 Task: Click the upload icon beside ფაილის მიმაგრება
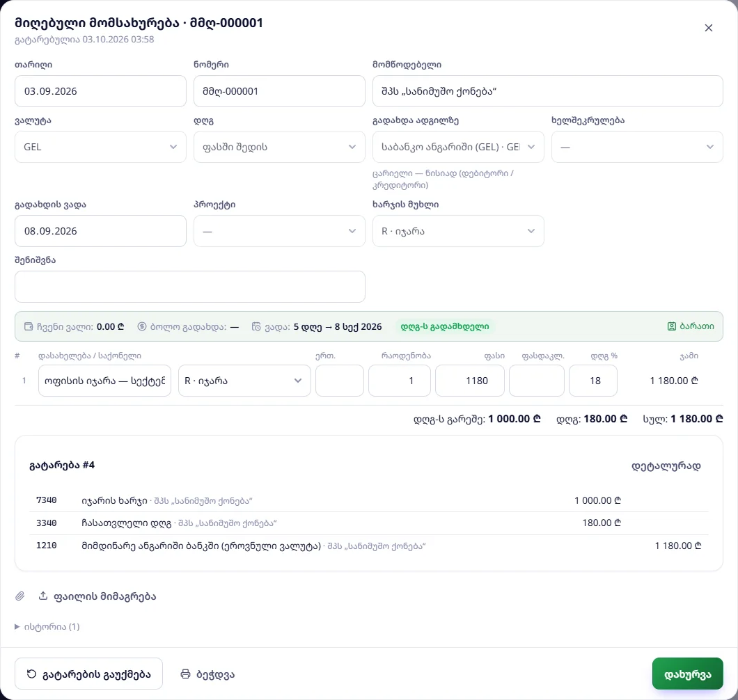click(43, 596)
